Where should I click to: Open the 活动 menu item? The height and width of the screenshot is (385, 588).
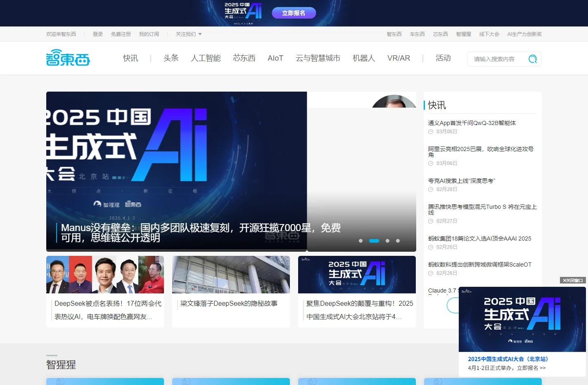pyautogui.click(x=443, y=58)
